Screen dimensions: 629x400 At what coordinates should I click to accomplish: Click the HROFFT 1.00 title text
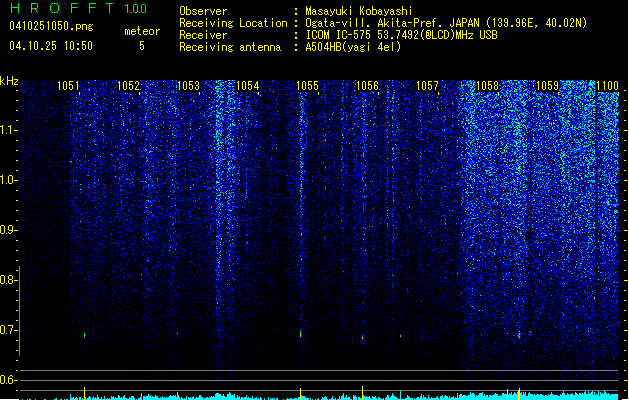point(79,8)
